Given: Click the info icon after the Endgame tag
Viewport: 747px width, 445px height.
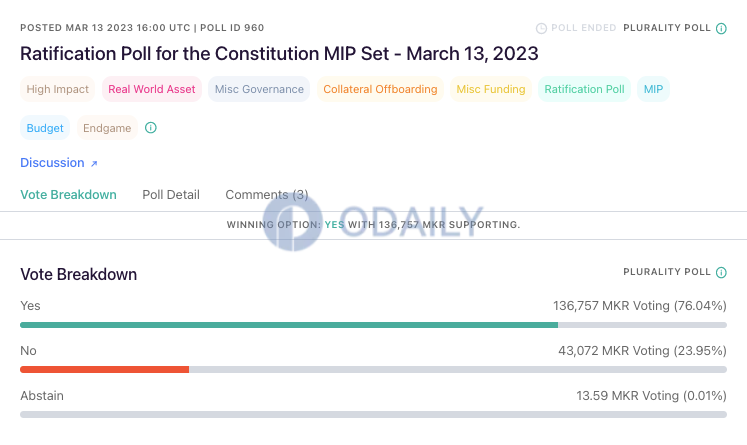Looking at the screenshot, I should 151,128.
